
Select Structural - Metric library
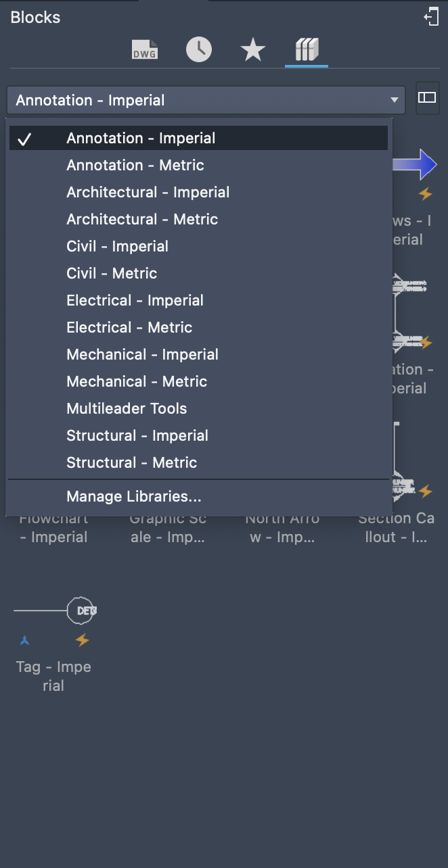tap(131, 463)
